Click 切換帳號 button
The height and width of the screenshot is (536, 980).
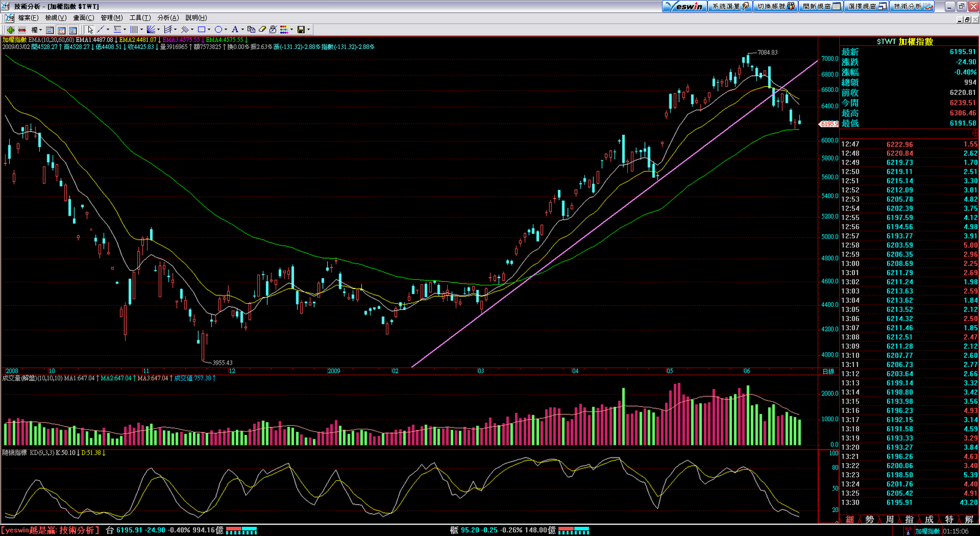coord(775,6)
